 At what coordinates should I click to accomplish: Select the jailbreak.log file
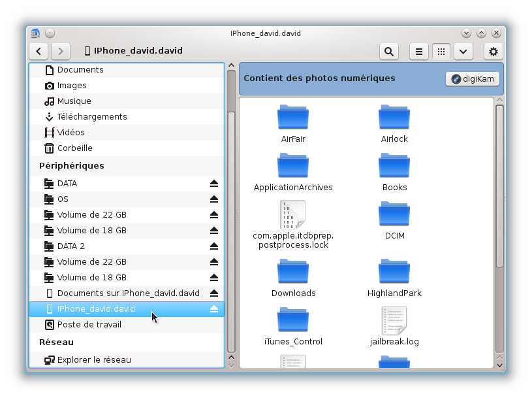[394, 327]
